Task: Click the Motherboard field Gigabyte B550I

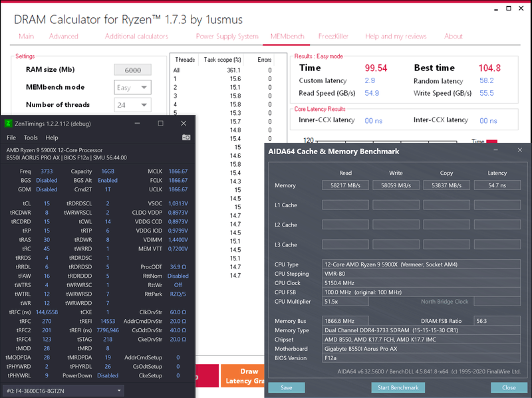Action: coord(421,349)
